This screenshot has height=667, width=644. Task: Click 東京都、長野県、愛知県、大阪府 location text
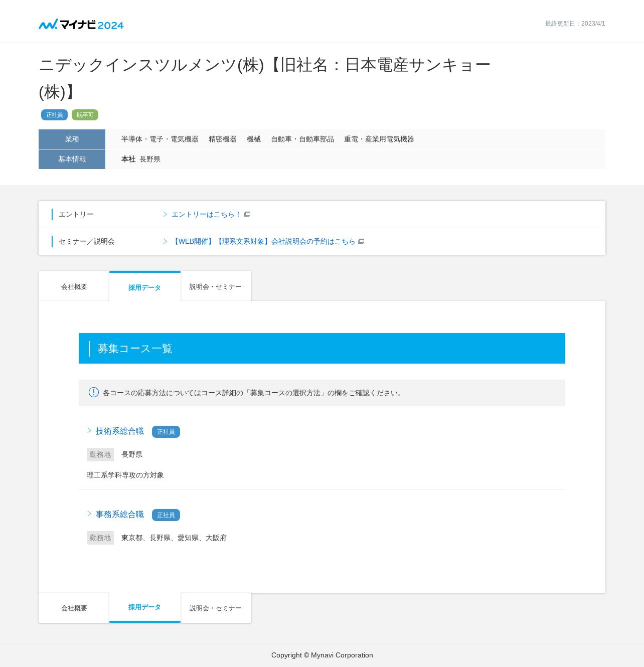(174, 538)
